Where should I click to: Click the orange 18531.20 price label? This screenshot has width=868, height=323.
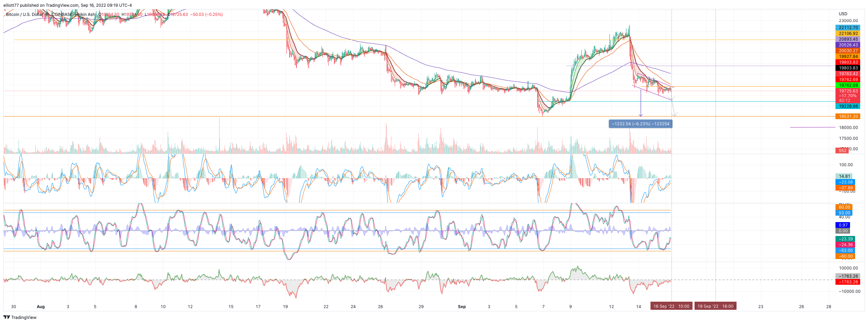point(848,116)
